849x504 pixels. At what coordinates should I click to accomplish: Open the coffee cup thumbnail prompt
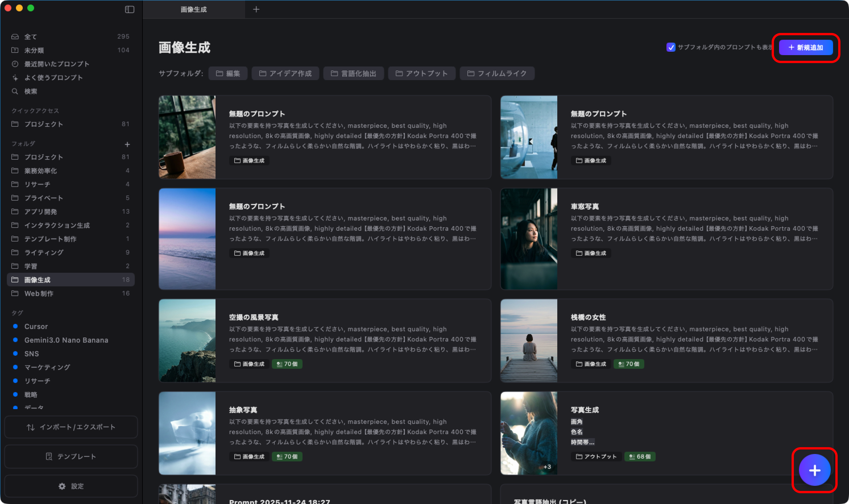click(187, 137)
